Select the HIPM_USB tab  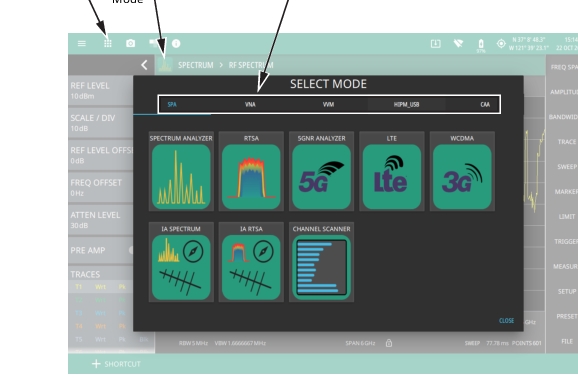406,104
